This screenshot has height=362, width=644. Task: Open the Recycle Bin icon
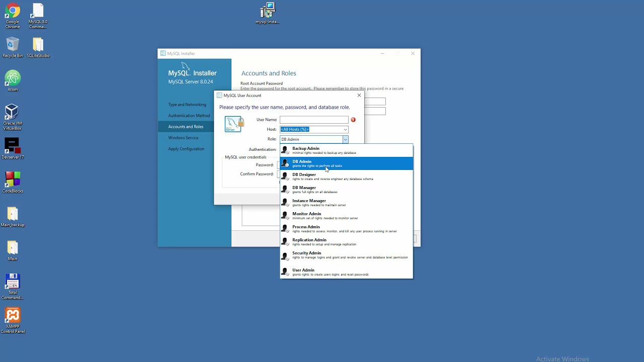coord(13,48)
